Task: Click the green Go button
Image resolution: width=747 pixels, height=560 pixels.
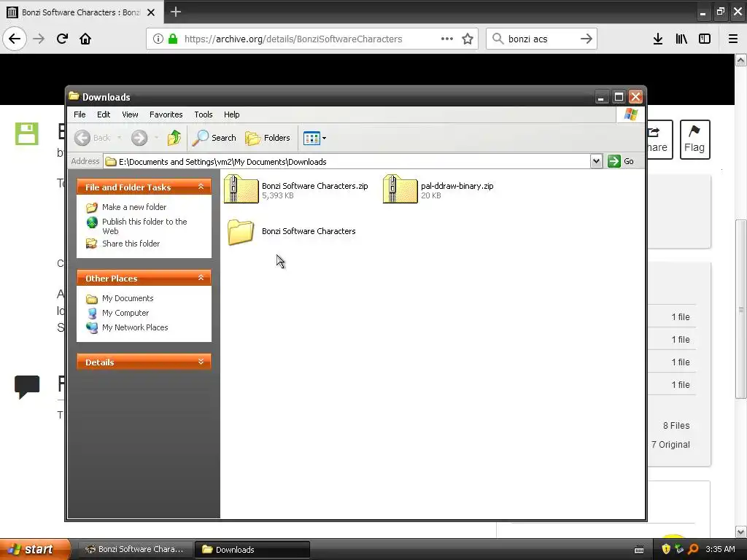Action: (x=621, y=161)
